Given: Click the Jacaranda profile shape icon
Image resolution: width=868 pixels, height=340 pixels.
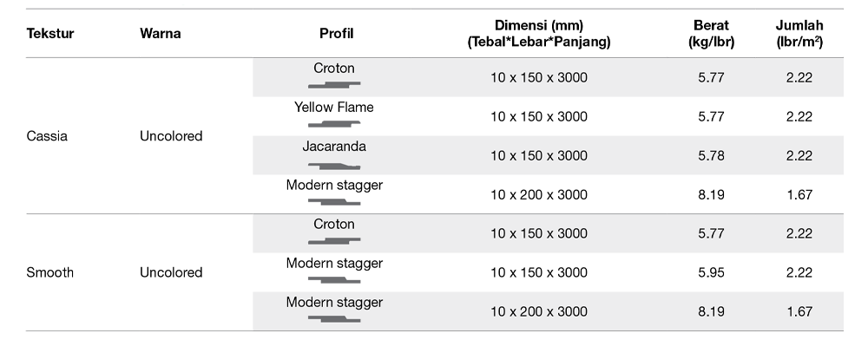Looking at the screenshot, I should tap(334, 166).
